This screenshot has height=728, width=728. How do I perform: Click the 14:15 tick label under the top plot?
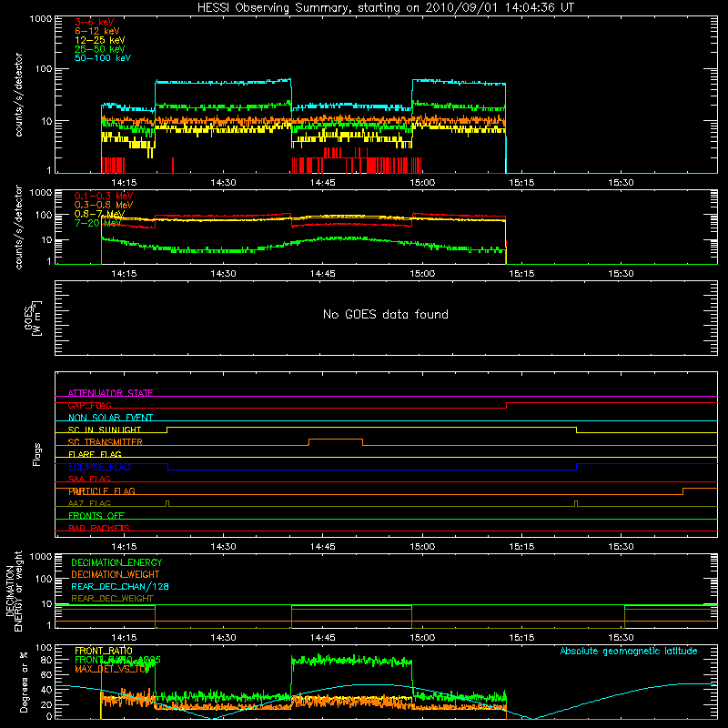click(x=124, y=183)
